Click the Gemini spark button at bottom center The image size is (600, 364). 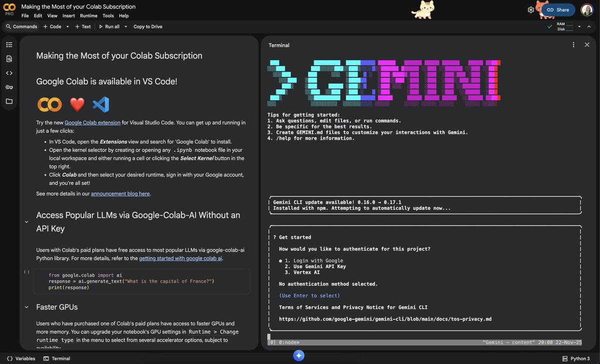(299, 355)
